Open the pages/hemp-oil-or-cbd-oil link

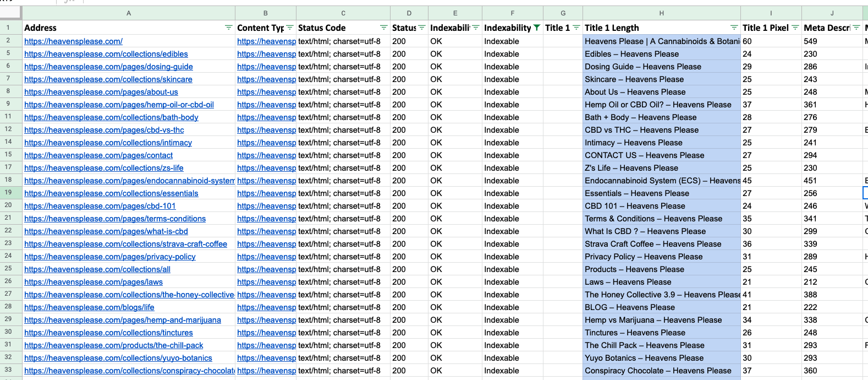coord(119,105)
